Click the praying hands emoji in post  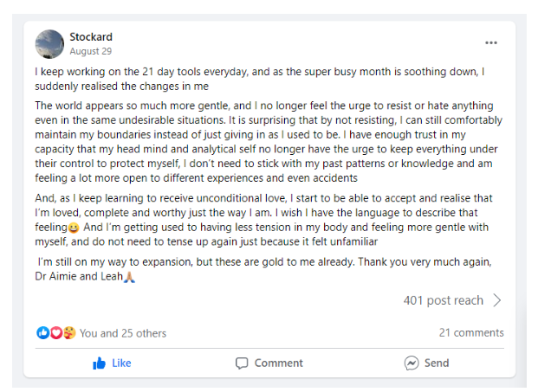(129, 278)
